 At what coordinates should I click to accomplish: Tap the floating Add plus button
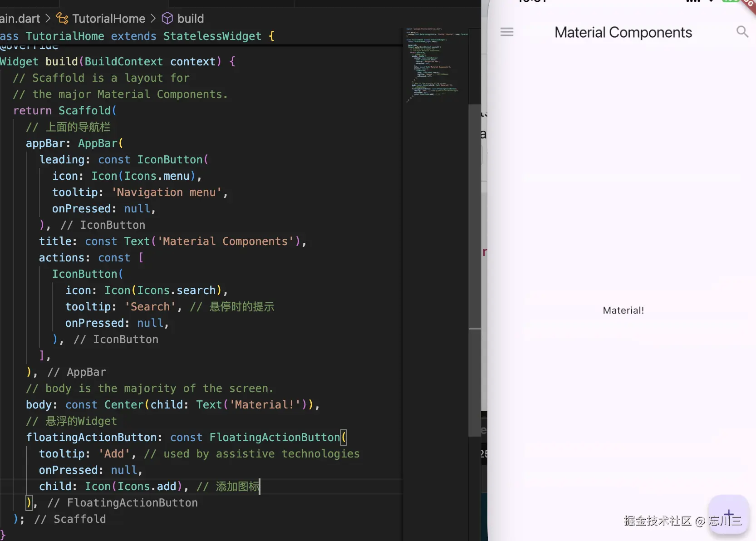(x=728, y=514)
